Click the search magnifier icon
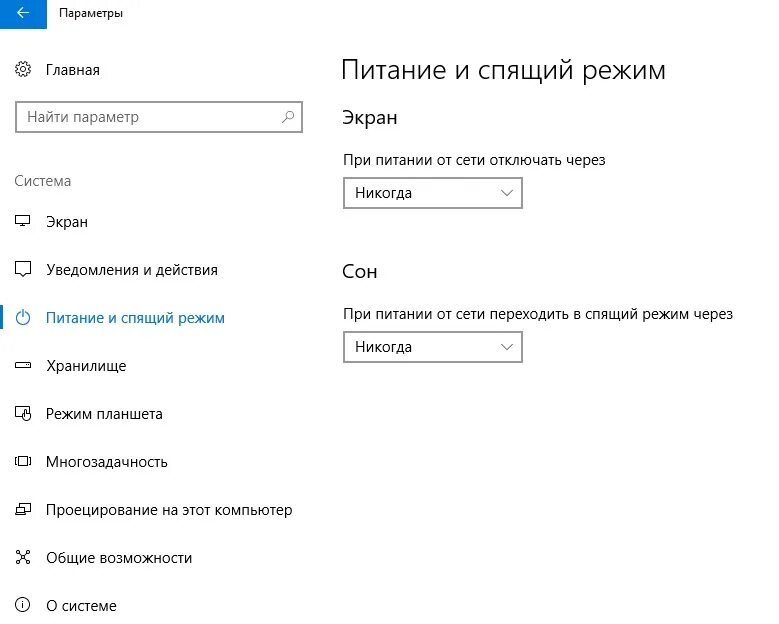The image size is (779, 624). tap(288, 117)
